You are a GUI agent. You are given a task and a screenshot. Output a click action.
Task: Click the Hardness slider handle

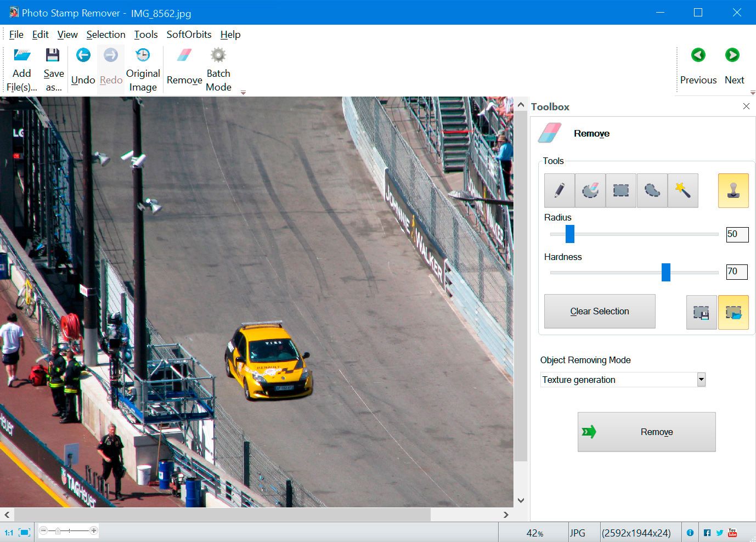point(665,272)
